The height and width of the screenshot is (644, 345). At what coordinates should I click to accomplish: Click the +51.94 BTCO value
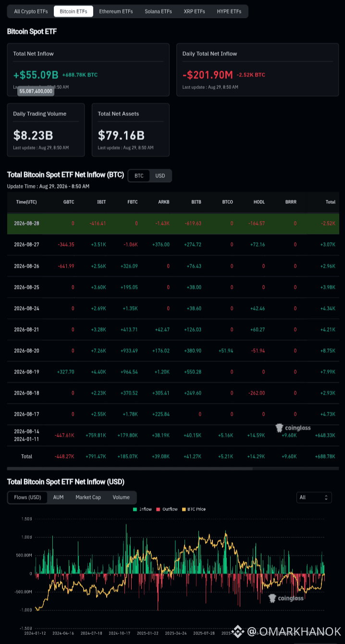coord(225,350)
